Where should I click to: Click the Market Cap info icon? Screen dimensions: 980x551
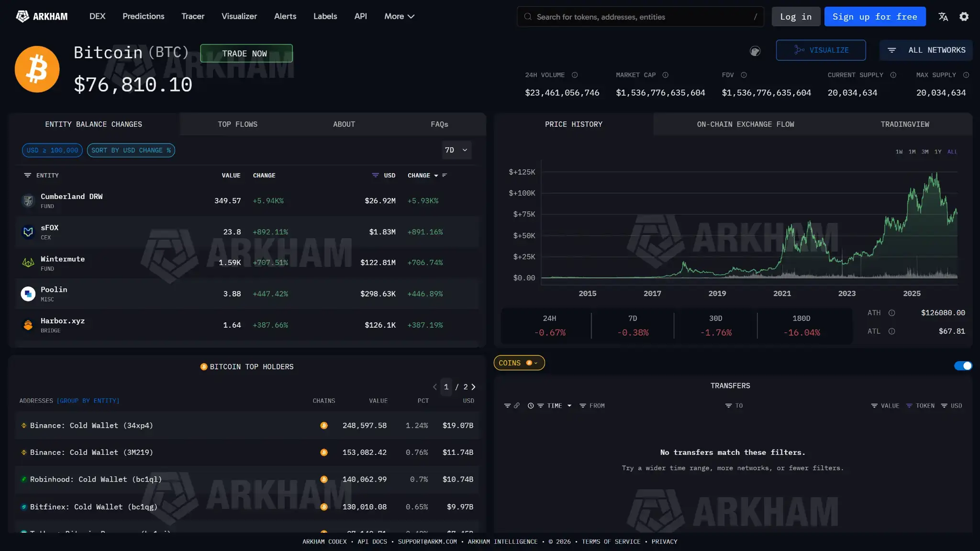point(665,75)
